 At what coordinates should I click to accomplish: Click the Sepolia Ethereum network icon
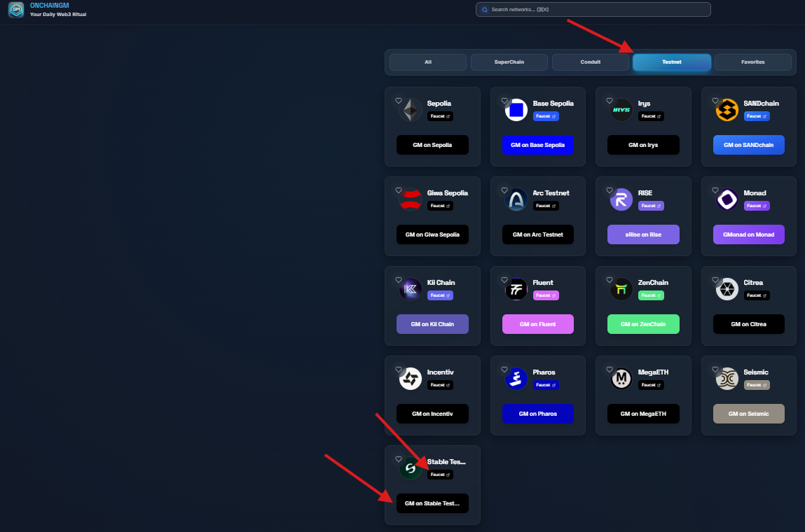pyautogui.click(x=411, y=110)
